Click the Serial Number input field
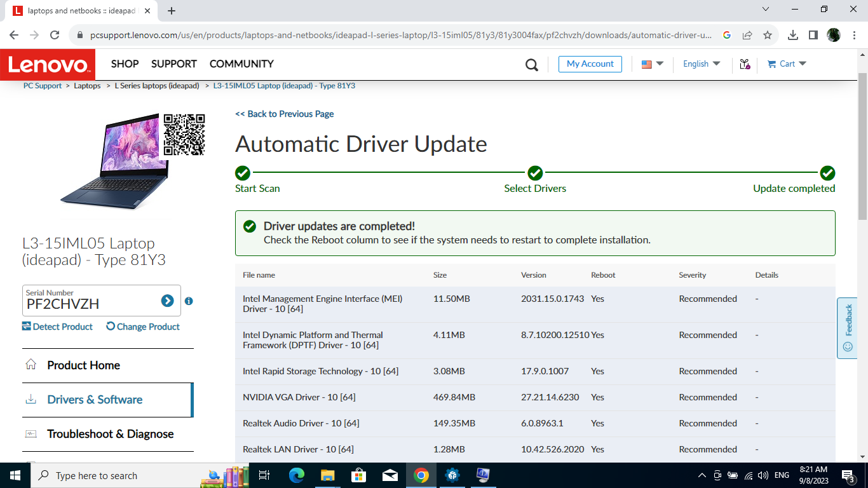 [x=92, y=301]
